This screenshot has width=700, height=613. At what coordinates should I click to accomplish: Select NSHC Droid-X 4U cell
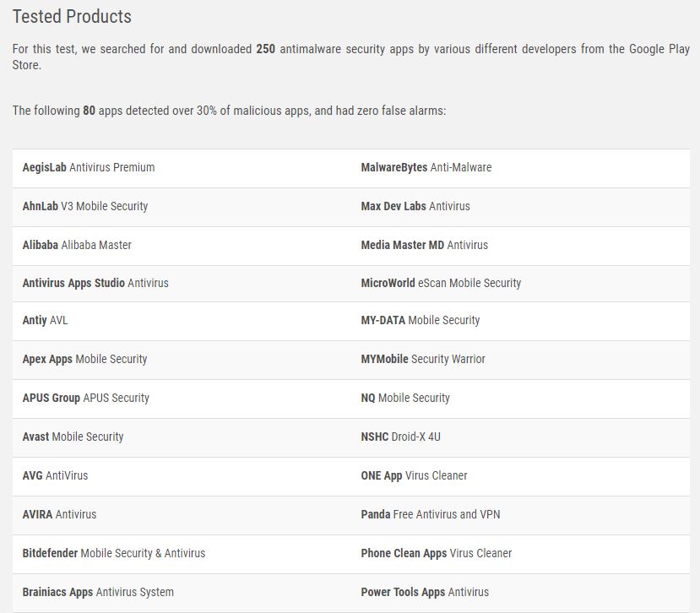point(400,437)
